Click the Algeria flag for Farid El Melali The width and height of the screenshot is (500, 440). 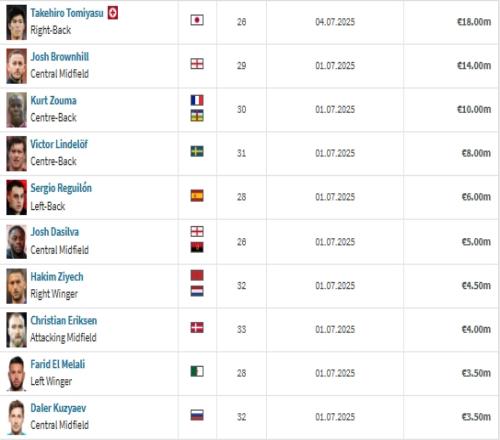(x=197, y=371)
